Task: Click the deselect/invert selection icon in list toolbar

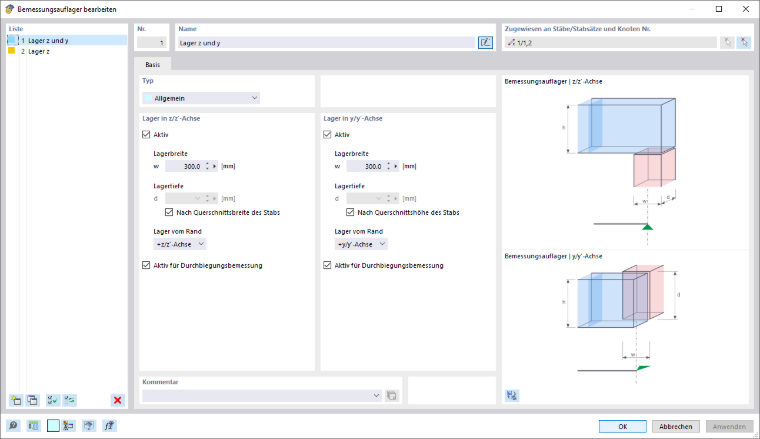Action: (x=70, y=400)
